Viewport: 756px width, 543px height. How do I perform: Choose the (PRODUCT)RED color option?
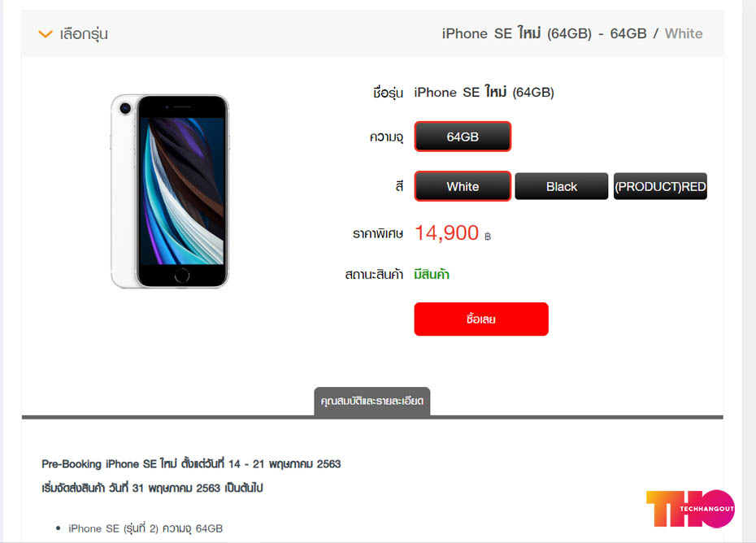point(660,186)
